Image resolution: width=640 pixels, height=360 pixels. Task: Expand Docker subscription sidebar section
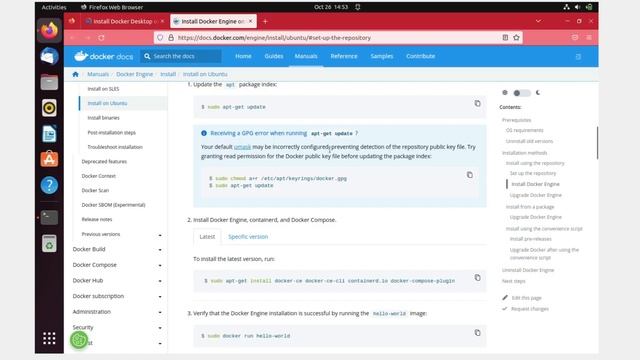tap(160, 297)
